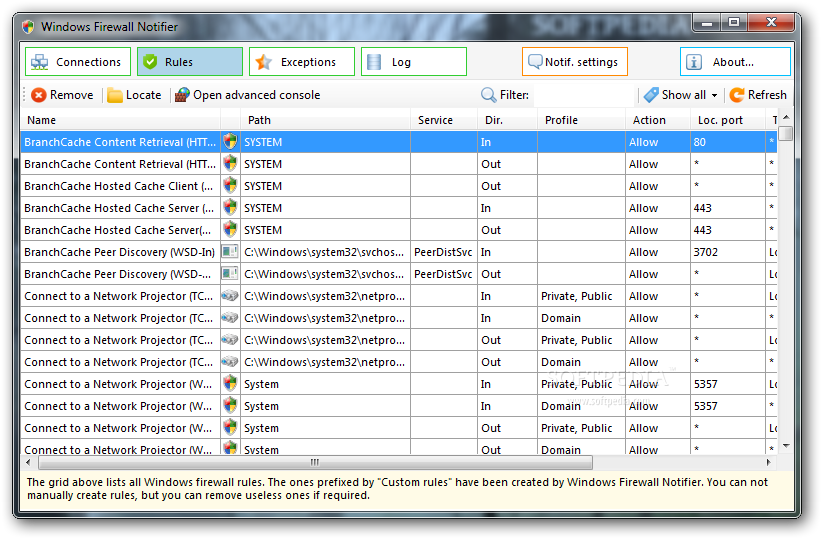Click the Notif. settings speech bubble icon
This screenshot has width=822, height=539.
[x=535, y=62]
